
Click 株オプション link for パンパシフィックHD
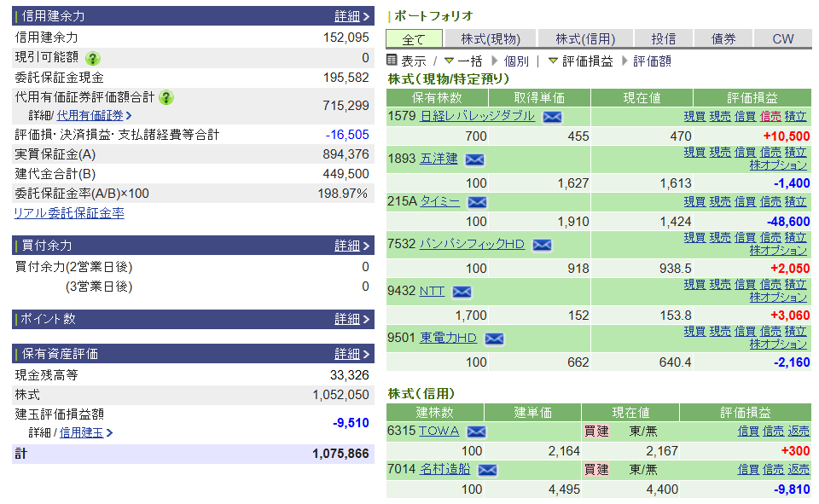778,251
